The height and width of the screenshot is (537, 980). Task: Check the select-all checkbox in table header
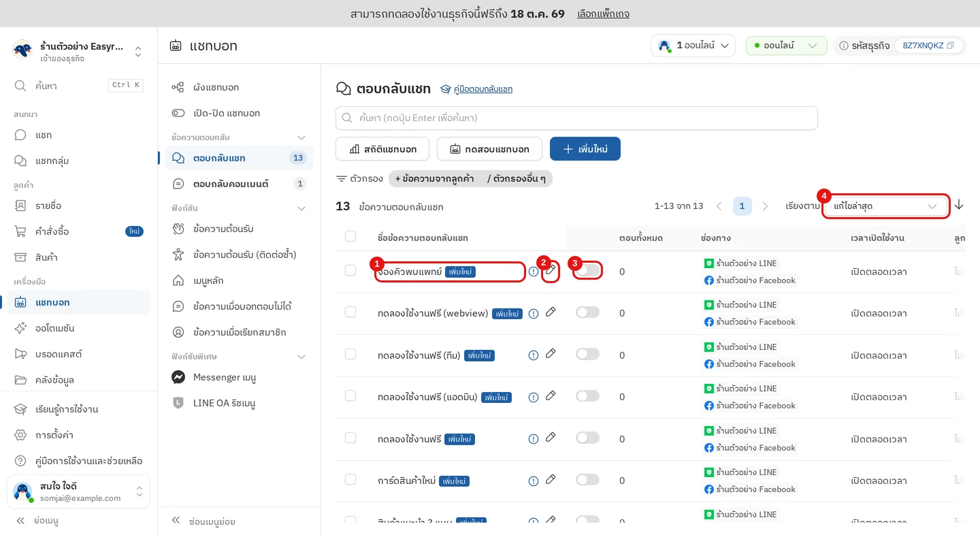coord(350,236)
